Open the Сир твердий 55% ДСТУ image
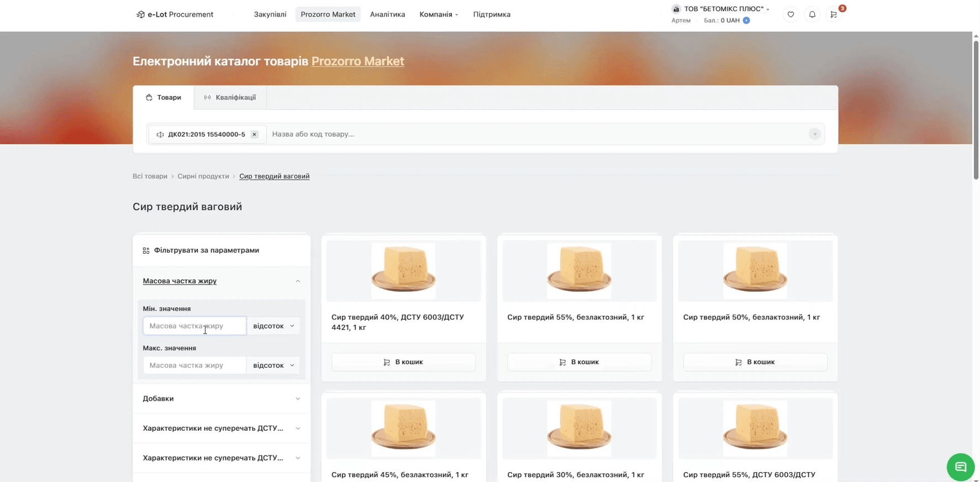Viewport: 980px width, 482px height. (x=755, y=428)
